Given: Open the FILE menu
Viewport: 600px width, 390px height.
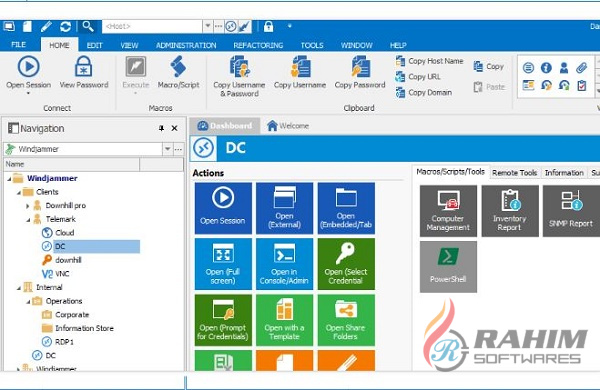Looking at the screenshot, I should click(x=19, y=45).
